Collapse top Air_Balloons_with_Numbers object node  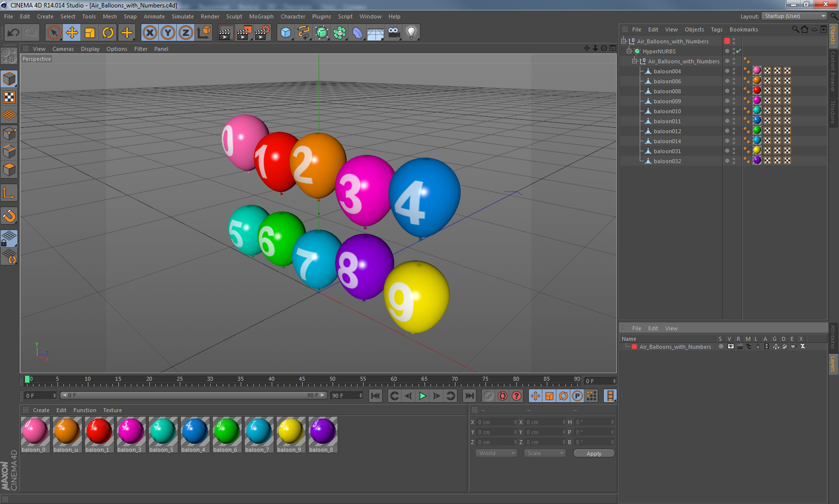[624, 41]
